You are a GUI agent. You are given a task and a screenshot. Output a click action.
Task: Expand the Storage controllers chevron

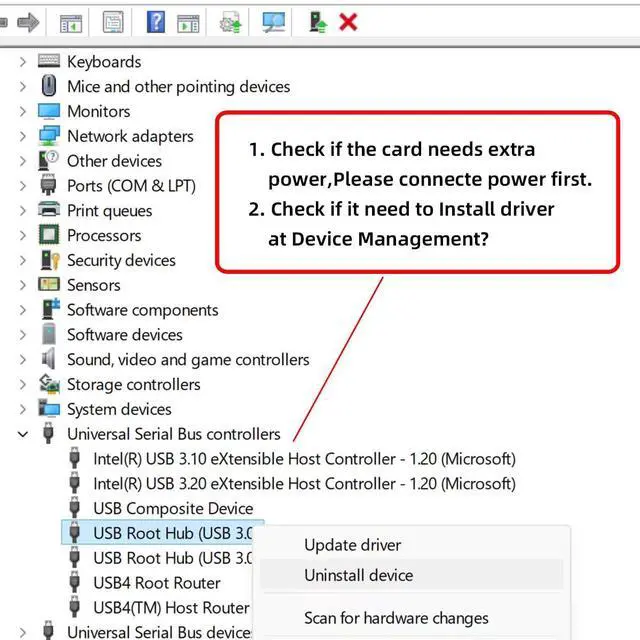pyautogui.click(x=23, y=385)
